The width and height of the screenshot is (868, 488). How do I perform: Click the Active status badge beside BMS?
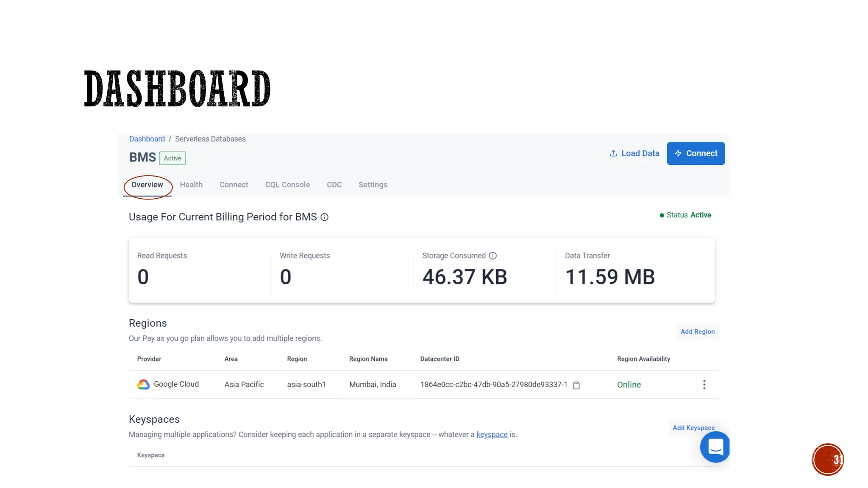point(172,158)
